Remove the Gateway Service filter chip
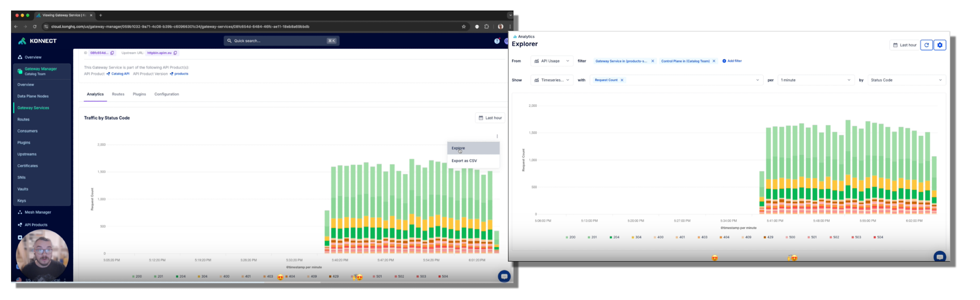The width and height of the screenshot is (980, 300). (652, 61)
